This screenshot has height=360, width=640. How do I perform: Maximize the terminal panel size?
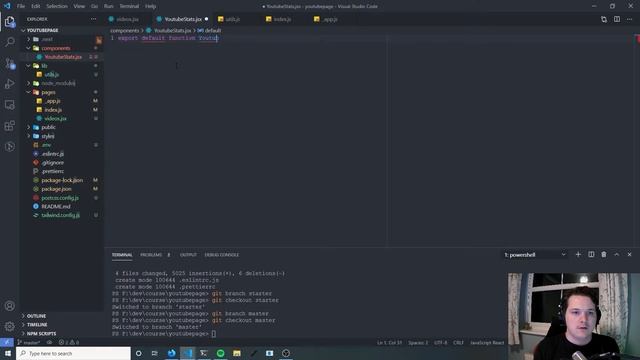coord(616,254)
